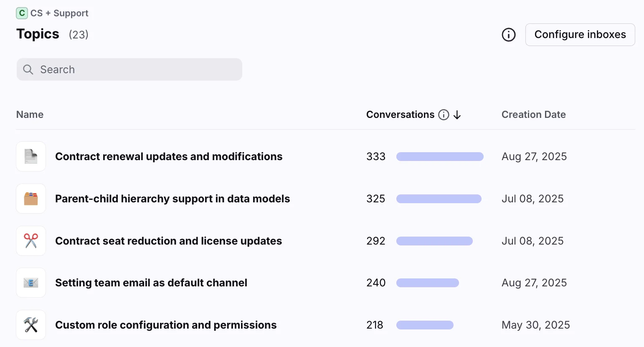Open Custom role configuration and permissions topic
Screen dimensions: 644x347
[x=166, y=325]
